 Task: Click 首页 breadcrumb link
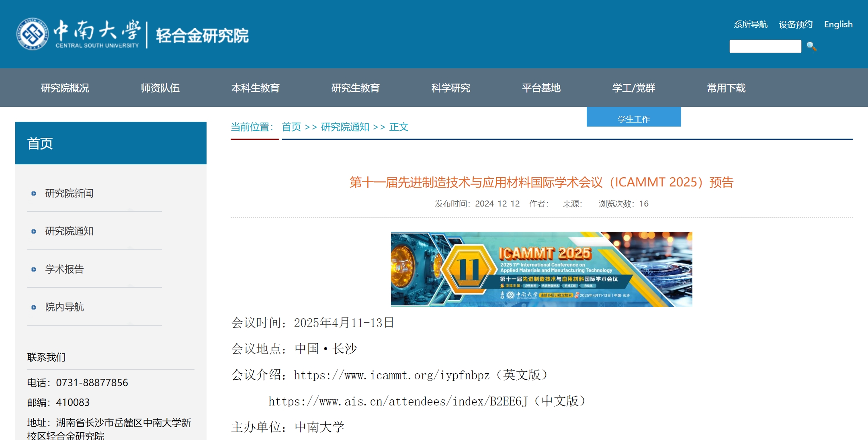pyautogui.click(x=291, y=127)
